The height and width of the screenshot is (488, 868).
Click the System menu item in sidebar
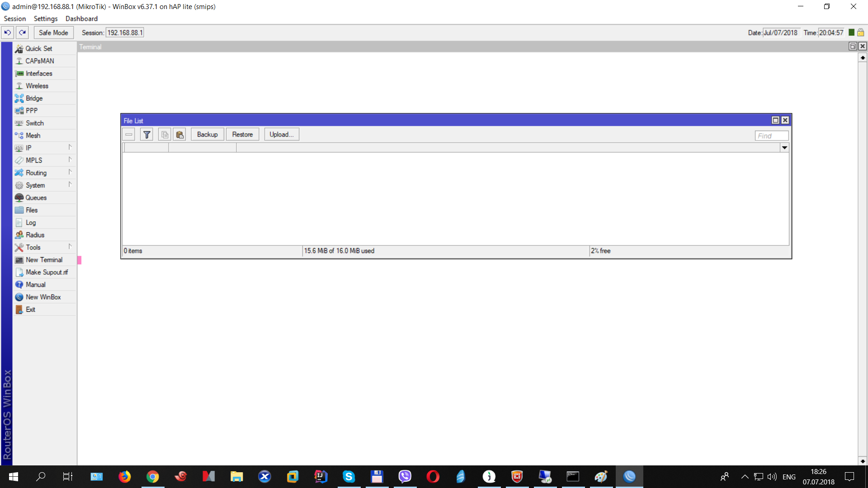(45, 185)
